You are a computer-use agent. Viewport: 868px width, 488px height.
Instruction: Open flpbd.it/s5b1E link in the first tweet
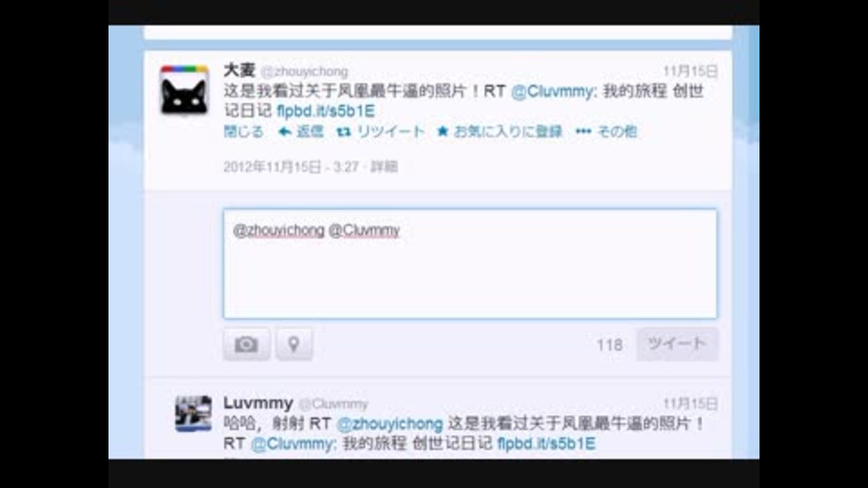(x=326, y=110)
